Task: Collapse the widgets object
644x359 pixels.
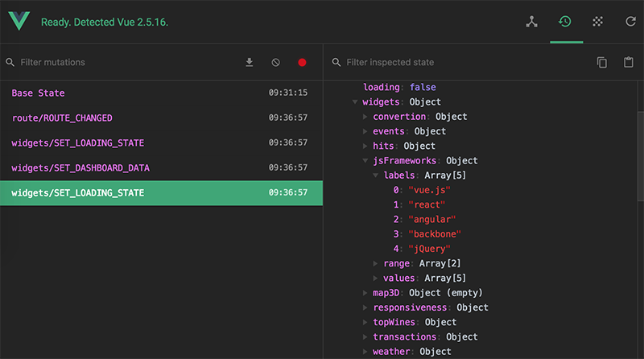Action: tap(354, 102)
